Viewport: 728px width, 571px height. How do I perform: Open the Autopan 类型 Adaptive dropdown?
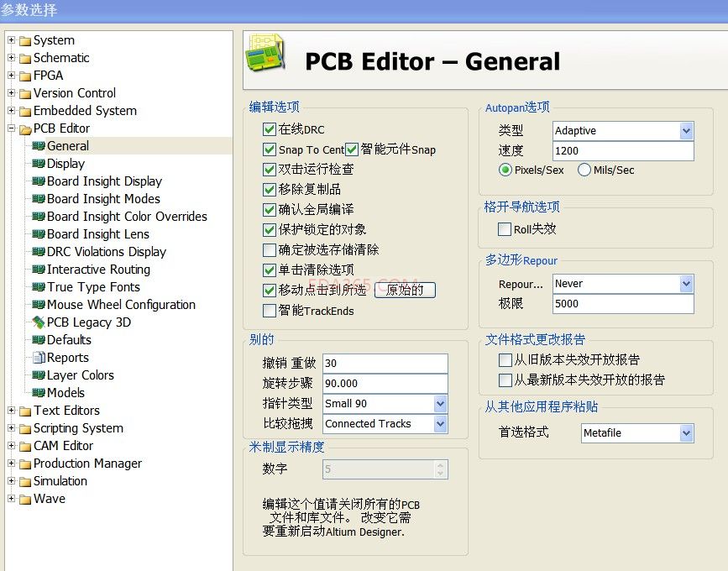(x=686, y=131)
